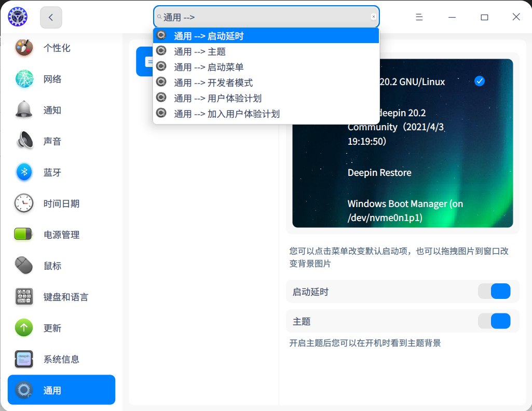Viewport: 532px width, 411px height.
Task: Open the Sound (声音) speaker icon
Action: pos(25,141)
